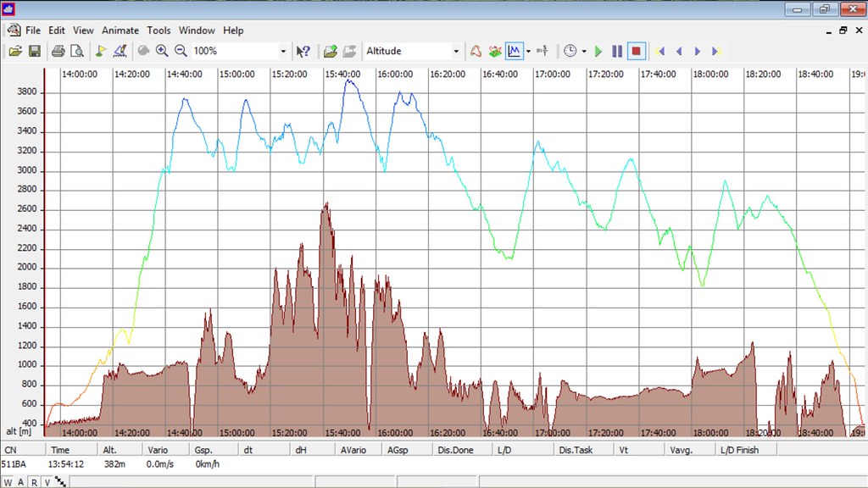This screenshot has height=488, width=868.
Task: Expand the clock options arrow
Action: pos(584,52)
